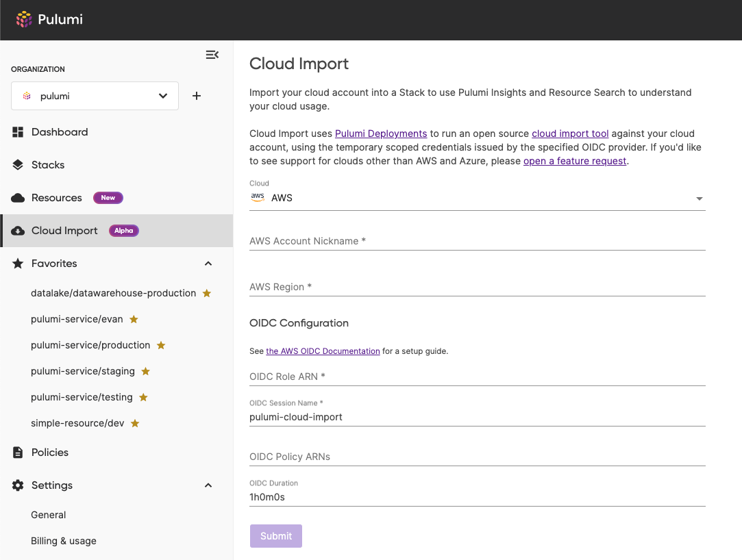Open pulumi-service/staging favorite stack

[83, 371]
